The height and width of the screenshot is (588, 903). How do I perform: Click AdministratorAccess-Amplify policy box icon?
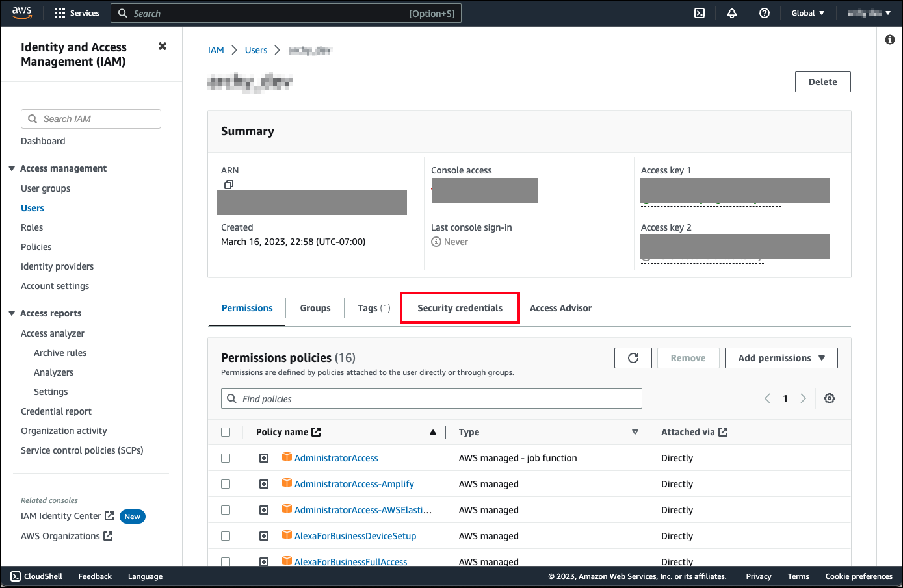[x=287, y=483]
